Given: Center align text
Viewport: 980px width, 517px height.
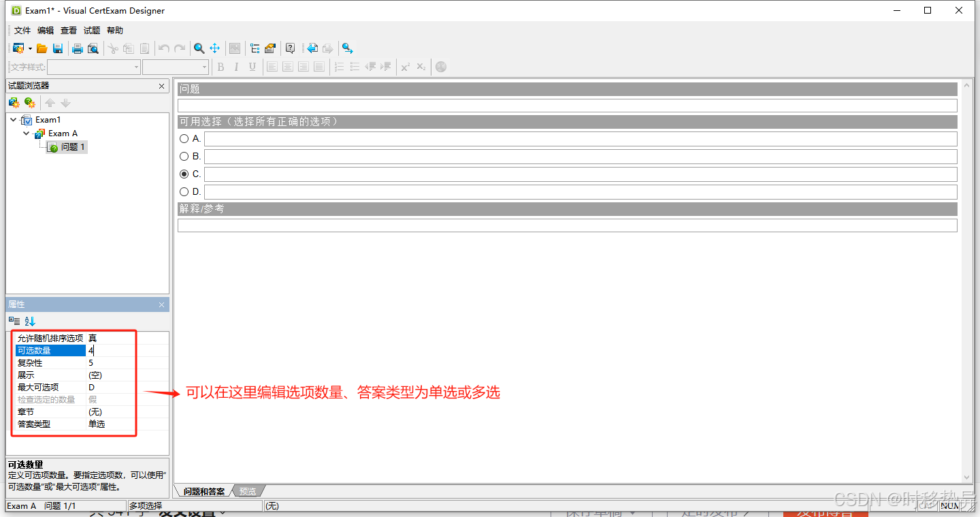Looking at the screenshot, I should [288, 67].
